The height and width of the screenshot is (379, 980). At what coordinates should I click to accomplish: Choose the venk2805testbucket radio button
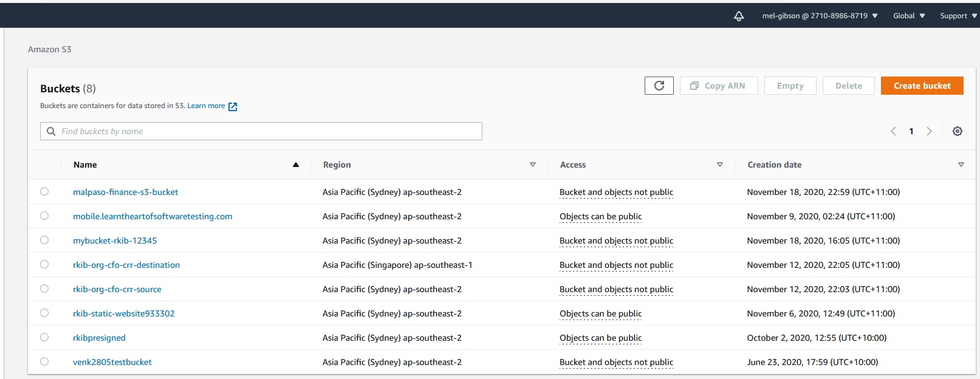tap(44, 361)
